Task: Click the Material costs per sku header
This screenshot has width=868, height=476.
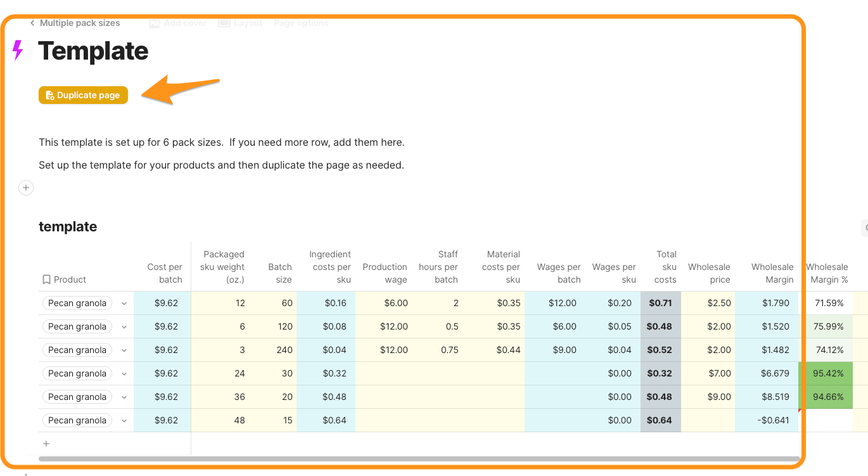Action: point(501,267)
